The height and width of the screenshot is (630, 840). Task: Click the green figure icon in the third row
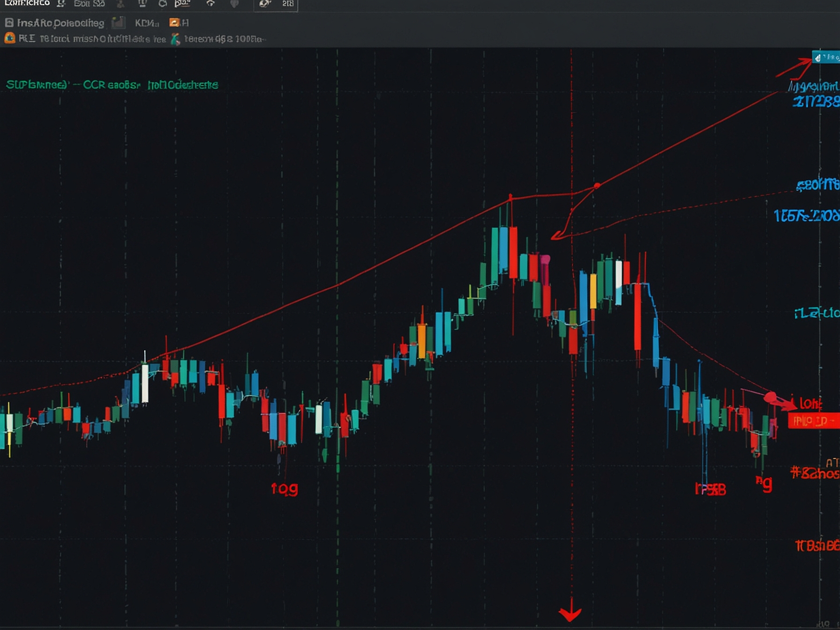click(175, 39)
